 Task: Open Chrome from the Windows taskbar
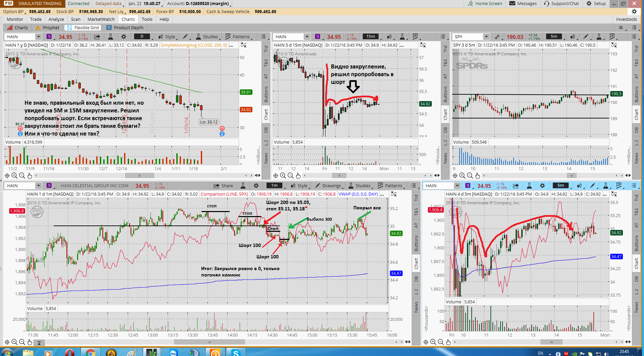(90, 353)
